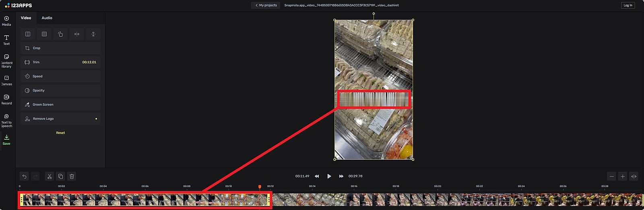Open the Green Screen option
Image resolution: width=644 pixels, height=210 pixels.
click(60, 104)
